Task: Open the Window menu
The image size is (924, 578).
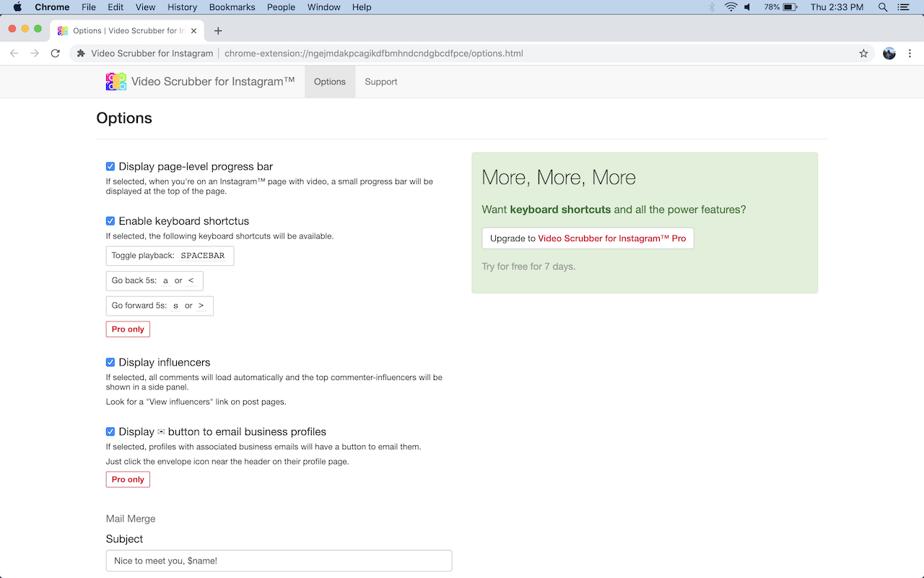Action: coord(323,7)
